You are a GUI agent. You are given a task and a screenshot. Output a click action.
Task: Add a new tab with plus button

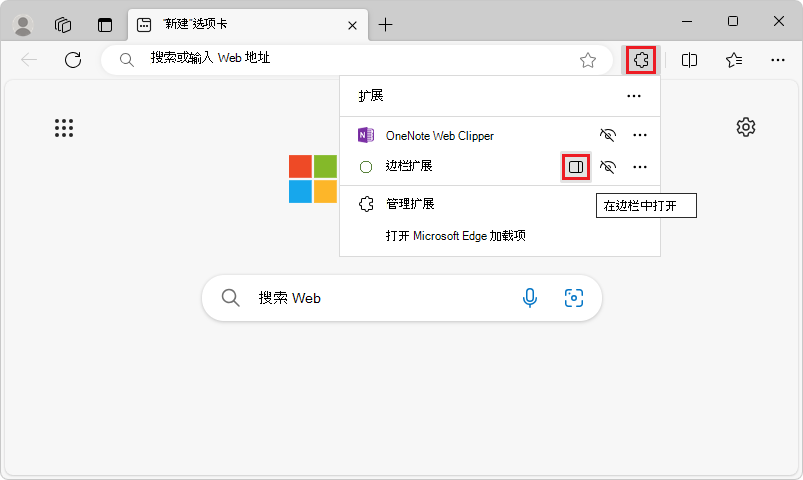point(385,24)
